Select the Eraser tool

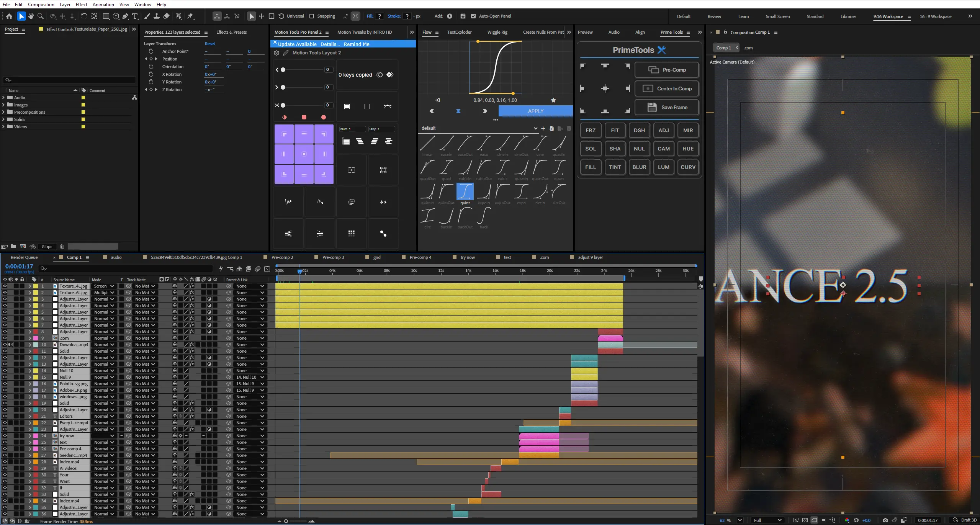[166, 16]
